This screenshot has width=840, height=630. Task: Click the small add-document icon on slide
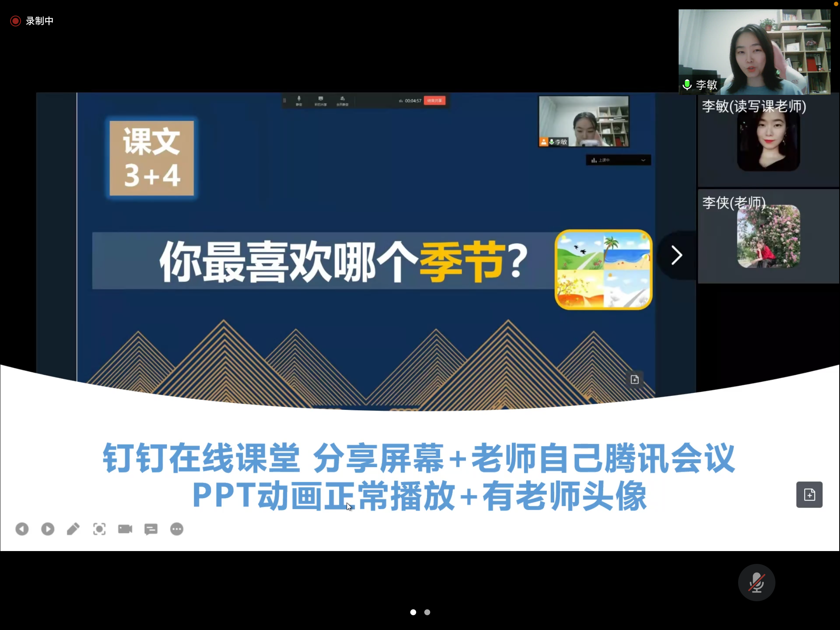pos(635,380)
